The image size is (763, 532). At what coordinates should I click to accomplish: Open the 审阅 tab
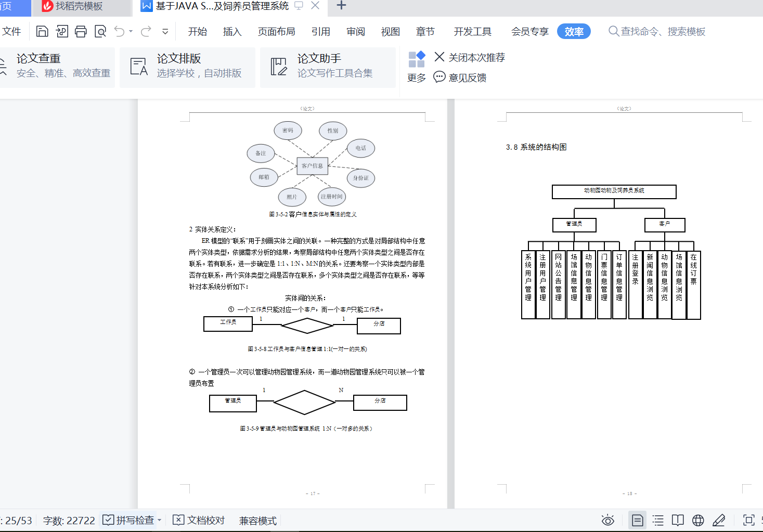356,32
